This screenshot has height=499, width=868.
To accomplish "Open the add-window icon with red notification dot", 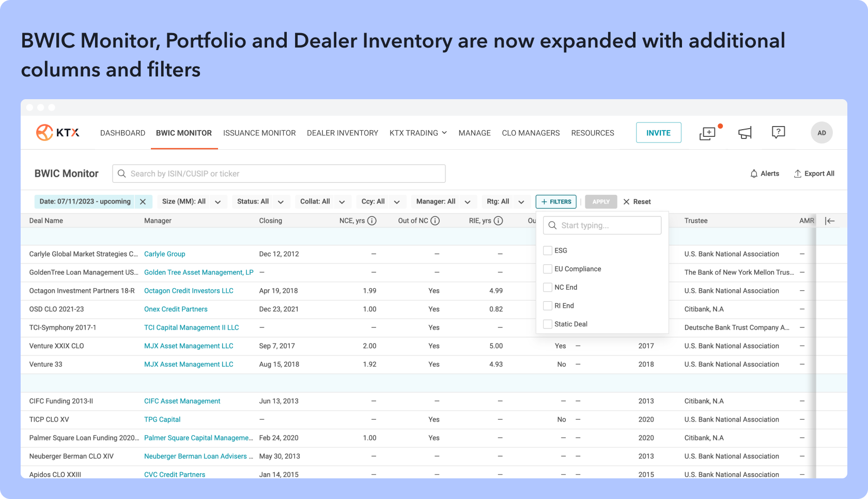I will (707, 133).
